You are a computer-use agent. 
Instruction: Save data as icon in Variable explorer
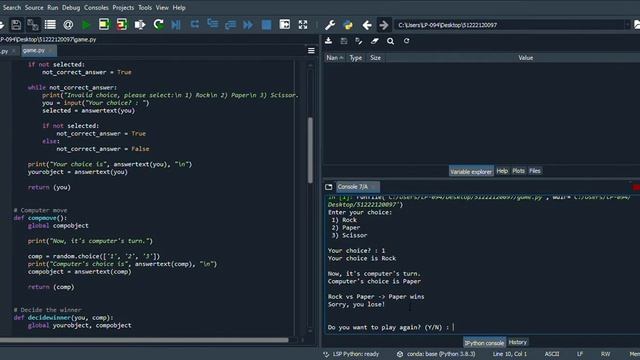tap(359, 41)
